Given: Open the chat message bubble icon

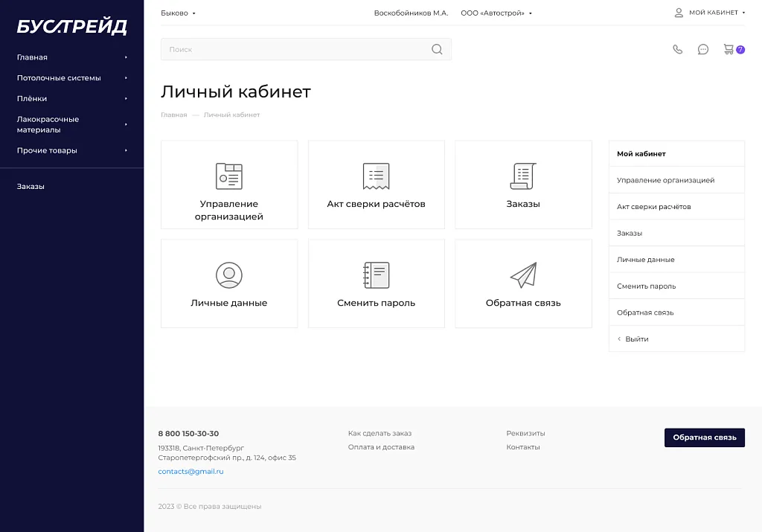Looking at the screenshot, I should pyautogui.click(x=702, y=50).
